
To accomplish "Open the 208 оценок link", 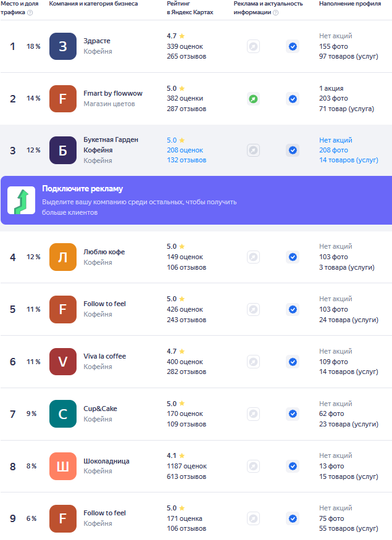I will pos(185,150).
